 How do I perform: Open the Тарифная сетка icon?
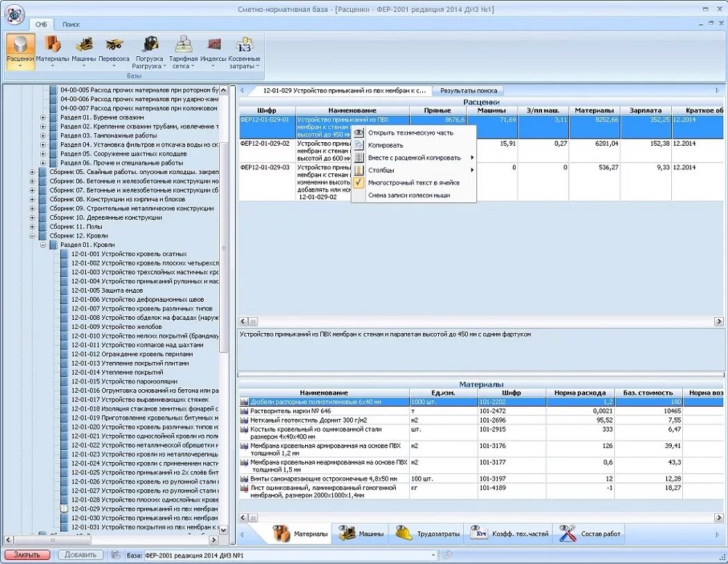pos(184,51)
